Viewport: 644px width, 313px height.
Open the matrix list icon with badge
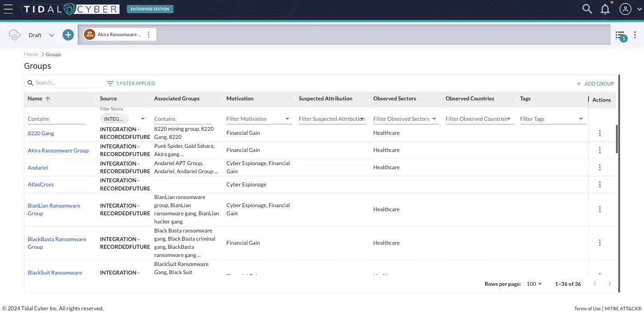click(x=620, y=35)
